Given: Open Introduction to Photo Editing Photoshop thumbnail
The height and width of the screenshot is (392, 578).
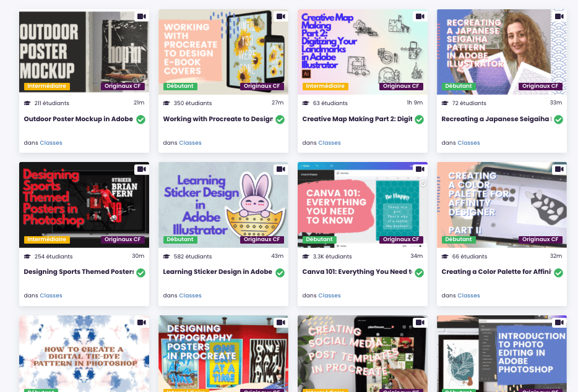Looking at the screenshot, I should [502, 354].
